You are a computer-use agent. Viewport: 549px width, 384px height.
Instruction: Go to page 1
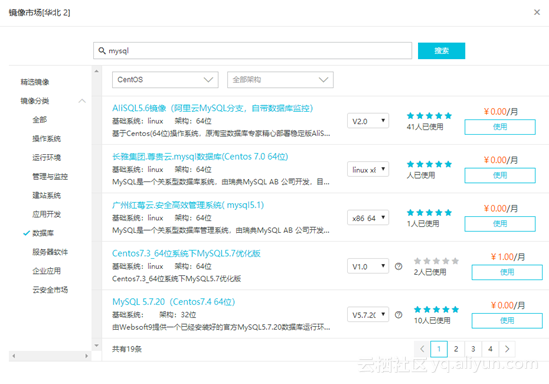point(439,349)
